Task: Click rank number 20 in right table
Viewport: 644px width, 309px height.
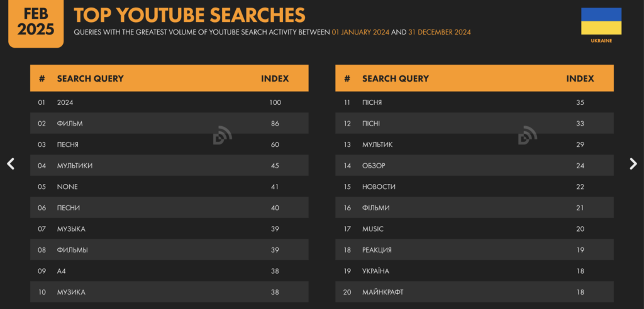Action: (x=347, y=292)
